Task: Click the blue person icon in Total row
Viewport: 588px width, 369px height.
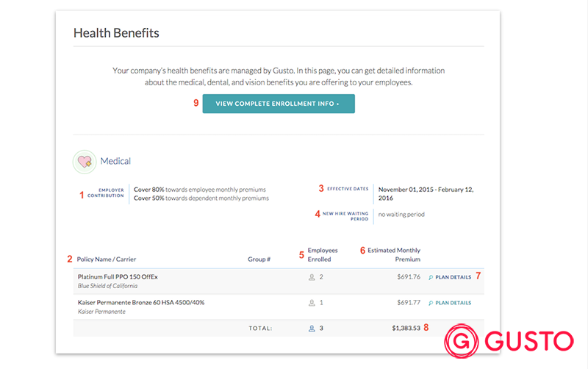Action: coord(312,329)
